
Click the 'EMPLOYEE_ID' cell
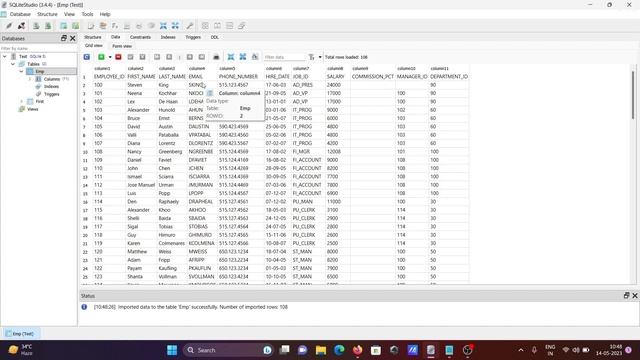[x=109, y=77]
